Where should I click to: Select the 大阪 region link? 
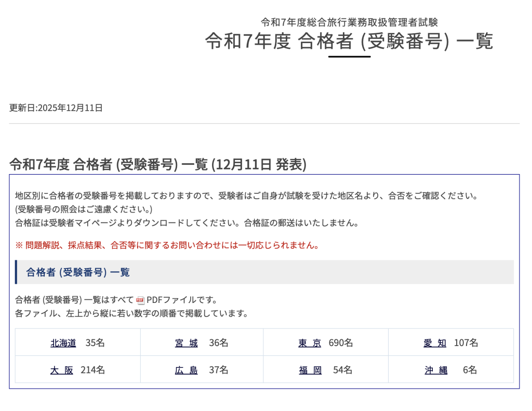[x=62, y=370]
